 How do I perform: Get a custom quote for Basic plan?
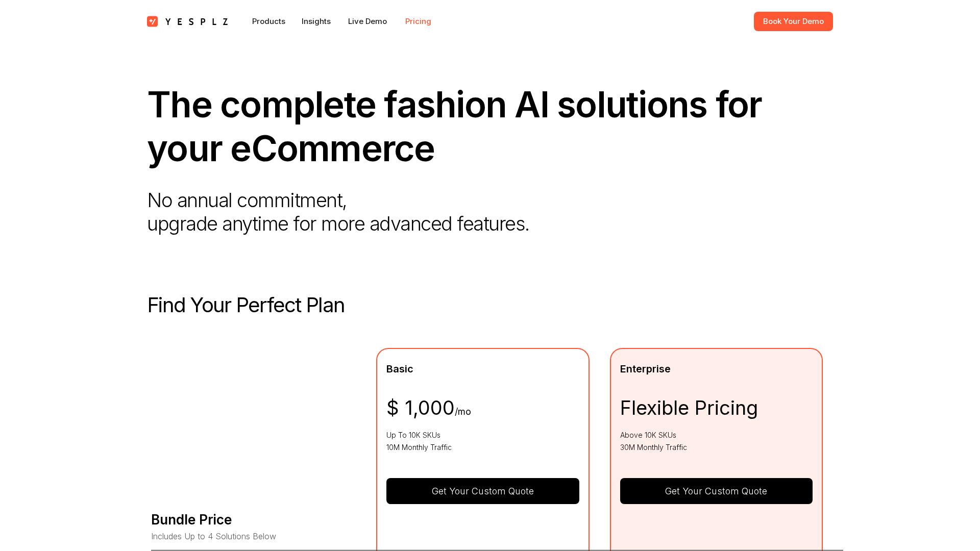pos(482,491)
